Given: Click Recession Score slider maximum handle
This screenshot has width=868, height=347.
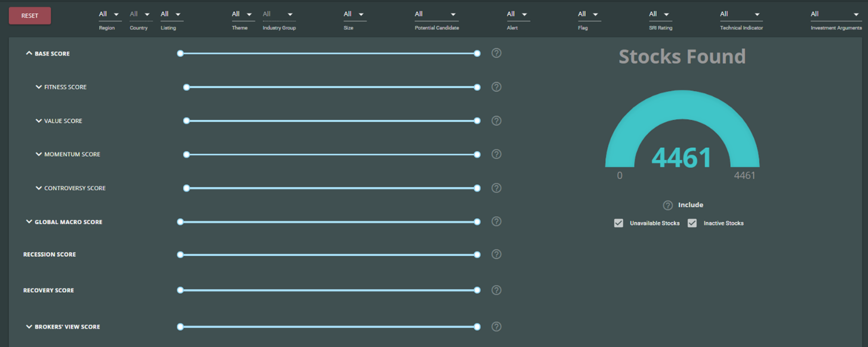Looking at the screenshot, I should click(x=477, y=255).
